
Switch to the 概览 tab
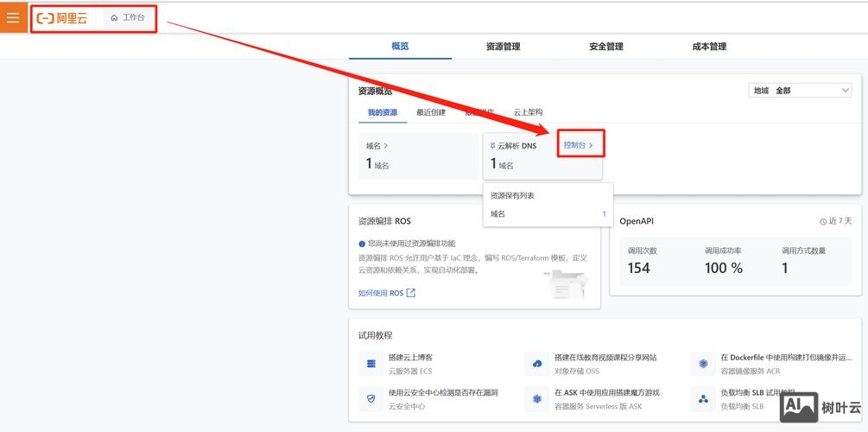point(400,47)
